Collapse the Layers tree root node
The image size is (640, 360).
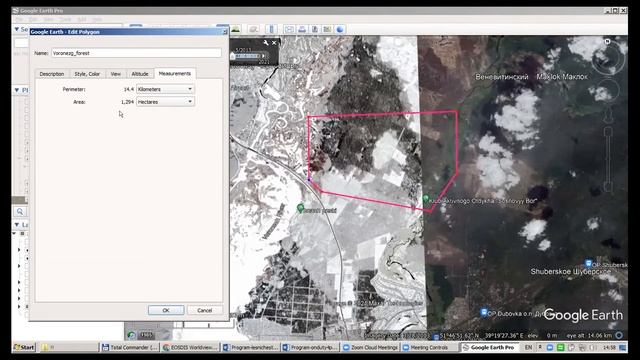14,233
